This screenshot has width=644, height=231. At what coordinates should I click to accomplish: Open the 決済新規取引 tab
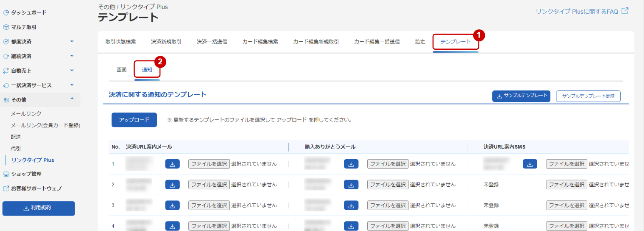[166, 42]
